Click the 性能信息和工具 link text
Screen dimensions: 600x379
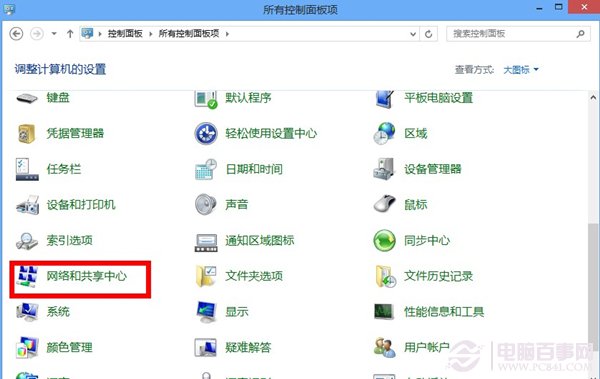tap(444, 312)
